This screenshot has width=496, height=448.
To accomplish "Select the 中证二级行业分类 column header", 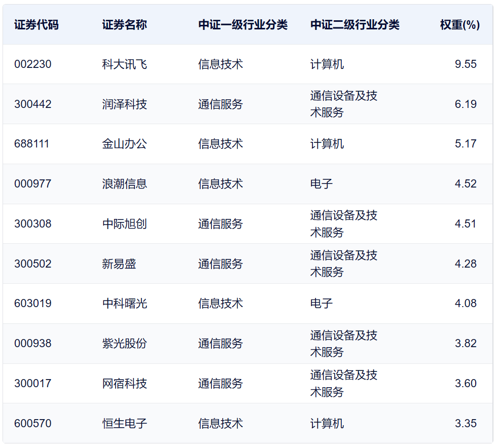I will (x=355, y=25).
